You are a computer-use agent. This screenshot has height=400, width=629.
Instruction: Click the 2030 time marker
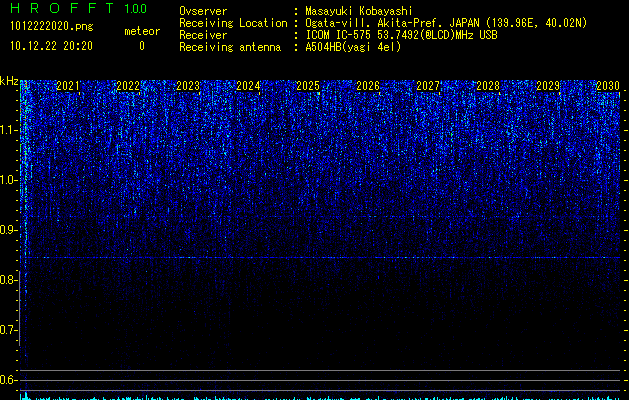pos(608,86)
